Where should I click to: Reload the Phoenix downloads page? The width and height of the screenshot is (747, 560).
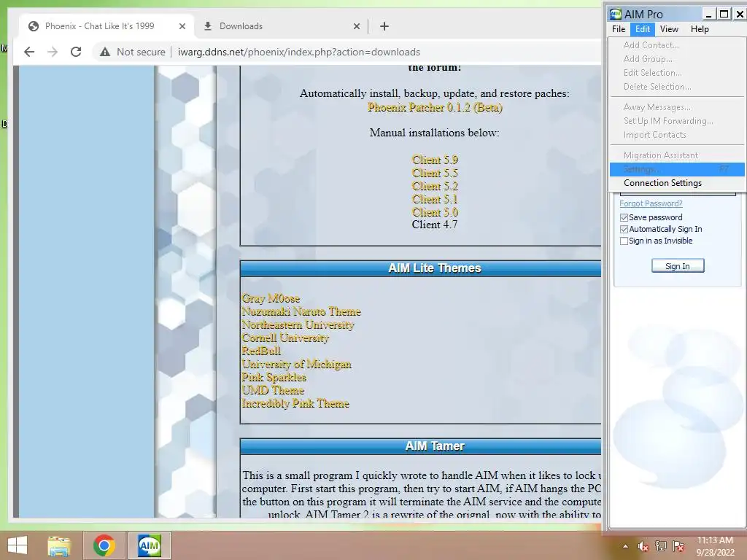[x=76, y=52]
